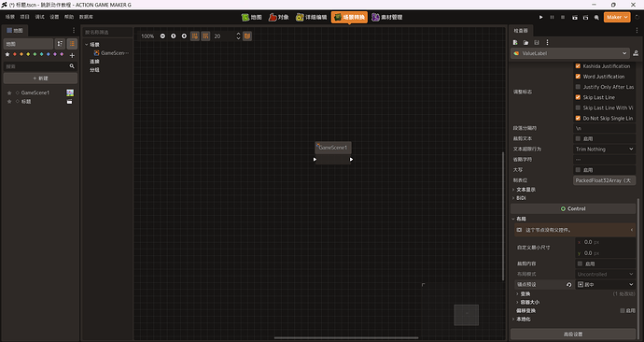The image size is (644, 342).
Task: Click the save resource icon in inspector
Action: (537, 42)
